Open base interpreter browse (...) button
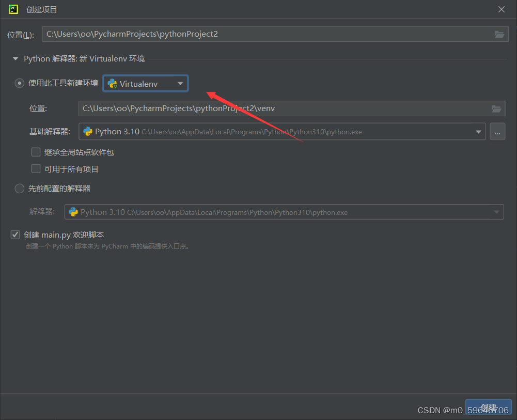The image size is (517, 420). 497,132
